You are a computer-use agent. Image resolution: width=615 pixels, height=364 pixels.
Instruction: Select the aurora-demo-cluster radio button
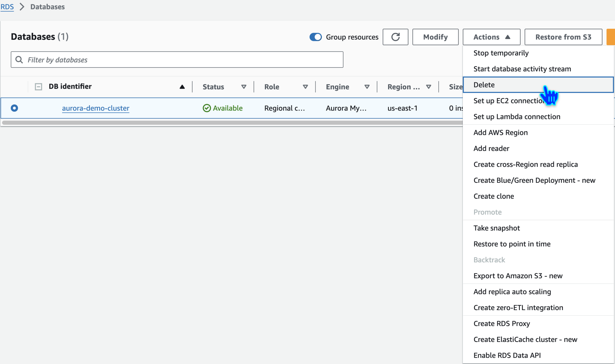coord(14,108)
